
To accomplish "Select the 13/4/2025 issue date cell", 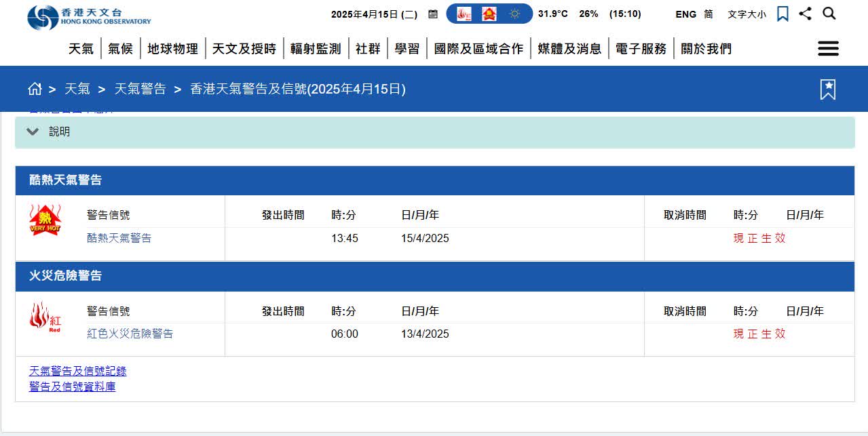I will [425, 334].
